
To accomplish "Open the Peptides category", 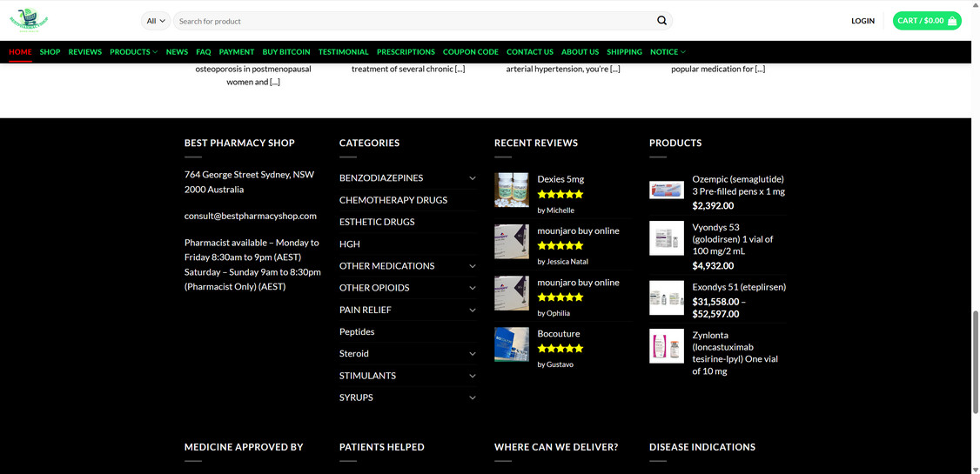I will [x=357, y=331].
